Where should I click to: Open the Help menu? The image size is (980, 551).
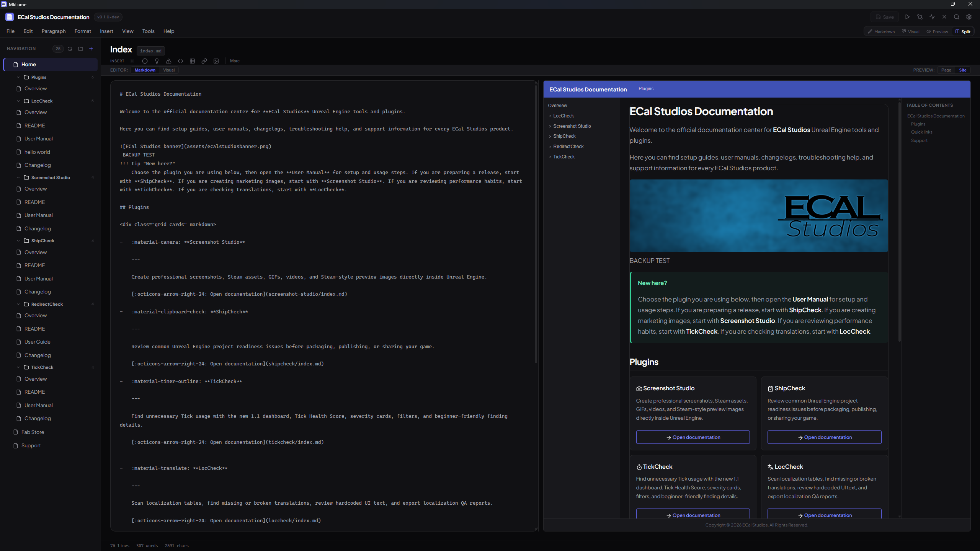pos(168,31)
